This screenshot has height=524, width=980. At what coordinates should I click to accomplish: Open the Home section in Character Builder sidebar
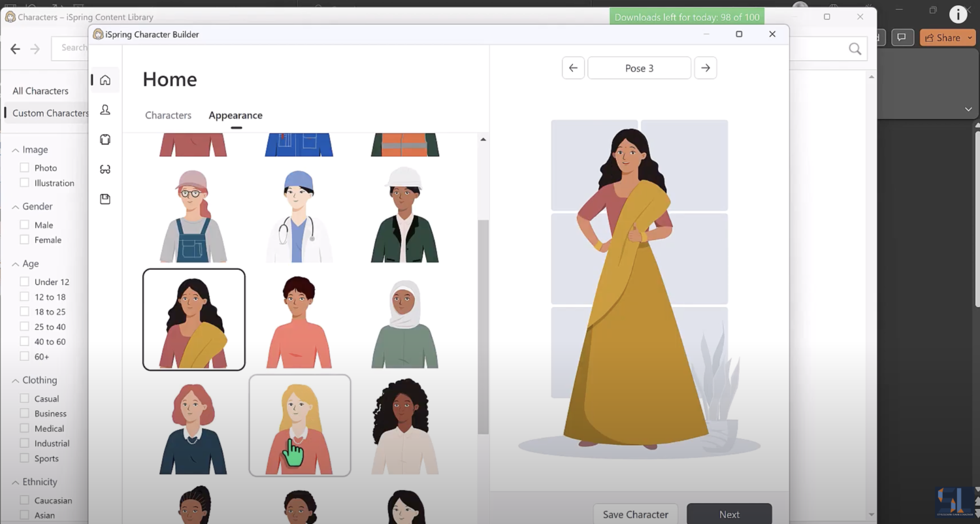click(x=105, y=80)
